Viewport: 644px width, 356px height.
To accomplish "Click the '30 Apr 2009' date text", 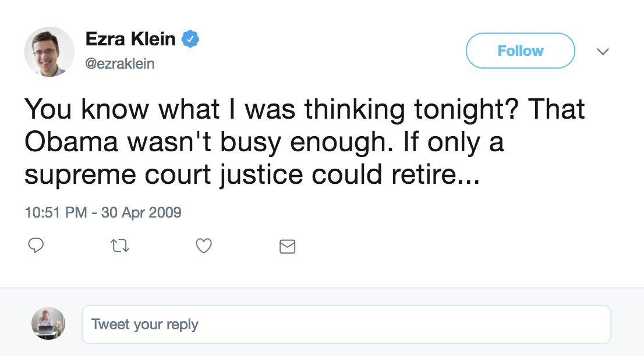I will [x=141, y=212].
